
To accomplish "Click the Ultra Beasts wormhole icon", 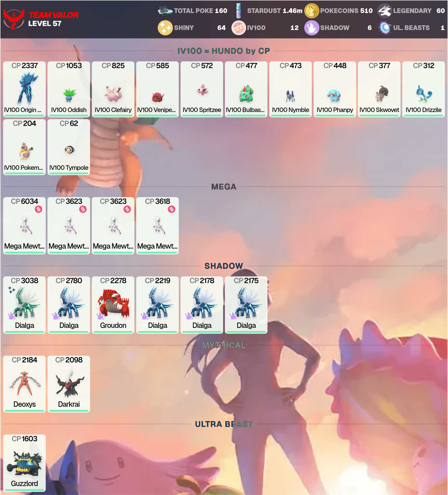I will (385, 28).
